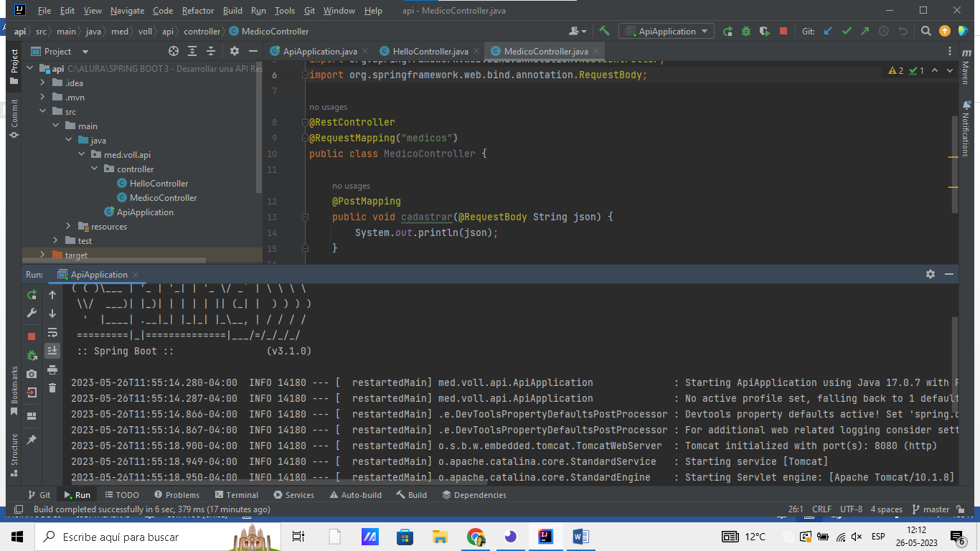Clear console with the trash icon
The image size is (980, 551).
coord(52,388)
